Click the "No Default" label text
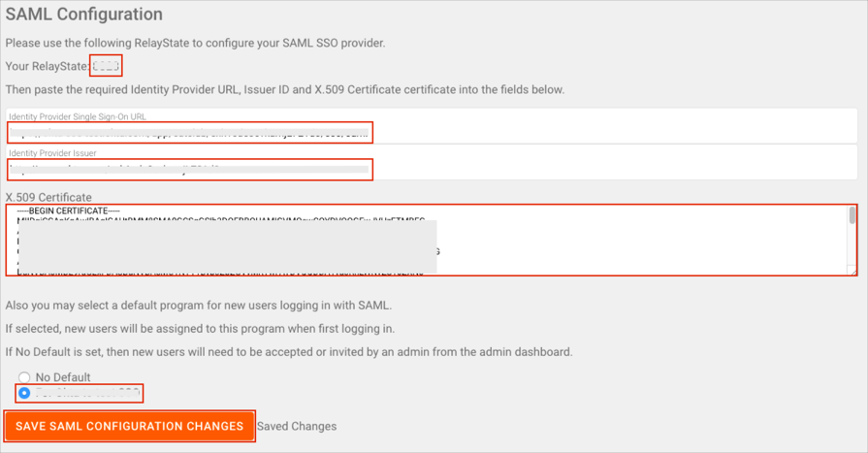Image resolution: width=868 pixels, height=453 pixels. 63,377
